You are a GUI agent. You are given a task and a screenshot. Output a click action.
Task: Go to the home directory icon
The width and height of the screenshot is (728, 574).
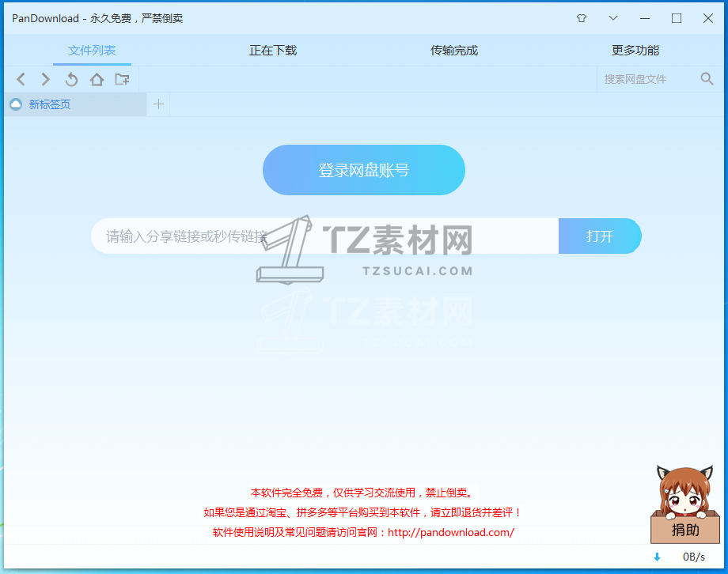(97, 79)
